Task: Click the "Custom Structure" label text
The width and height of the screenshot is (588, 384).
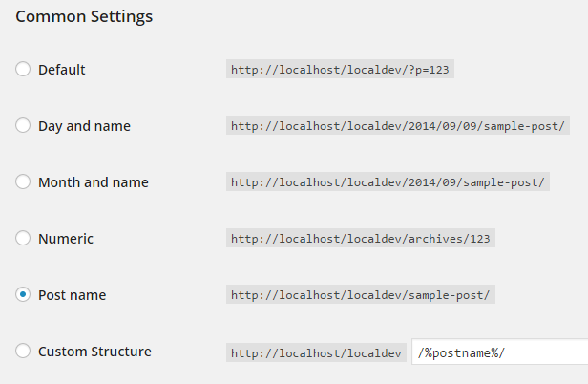Action: [x=94, y=352]
